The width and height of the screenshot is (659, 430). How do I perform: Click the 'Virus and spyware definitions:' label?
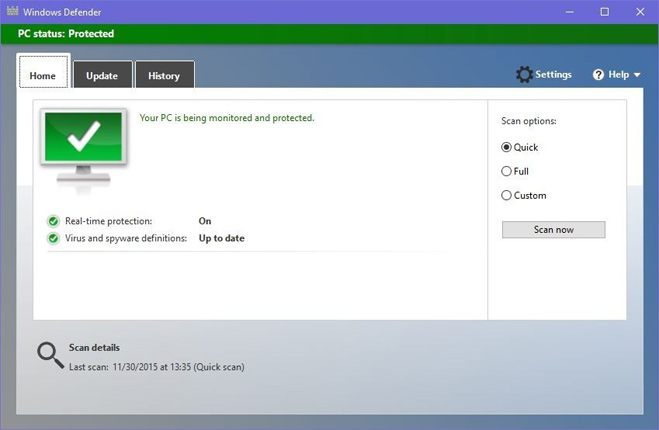126,238
